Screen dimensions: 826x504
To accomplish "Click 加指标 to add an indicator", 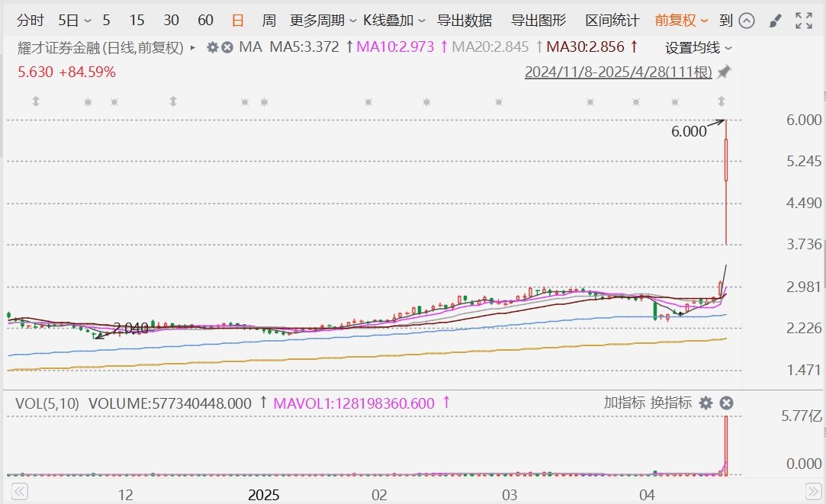I will click(624, 403).
